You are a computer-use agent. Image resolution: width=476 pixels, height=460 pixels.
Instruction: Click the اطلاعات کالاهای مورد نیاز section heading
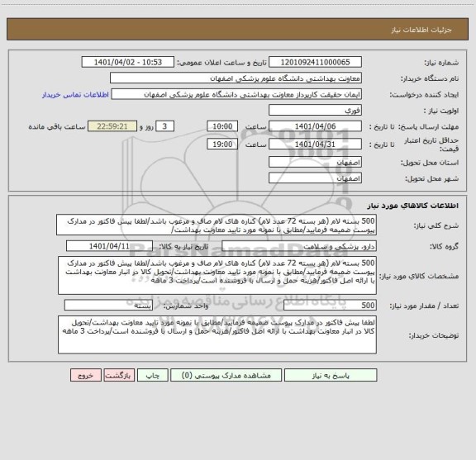click(x=413, y=206)
